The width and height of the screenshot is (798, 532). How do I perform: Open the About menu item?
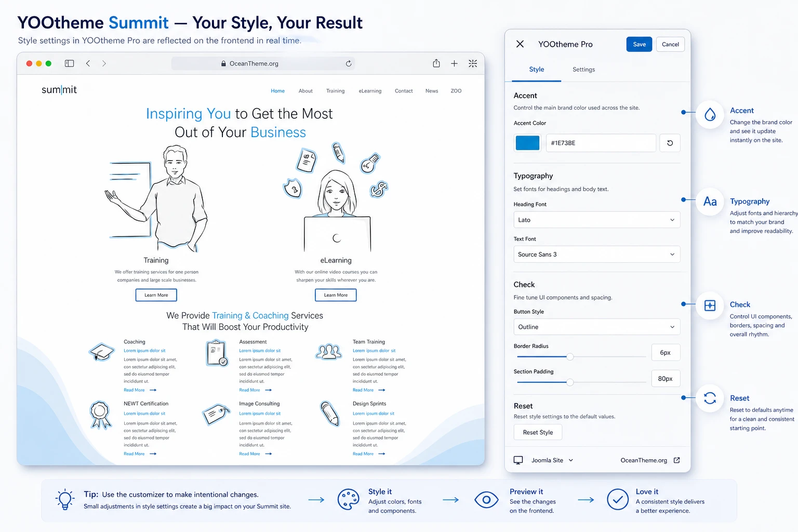tap(305, 91)
